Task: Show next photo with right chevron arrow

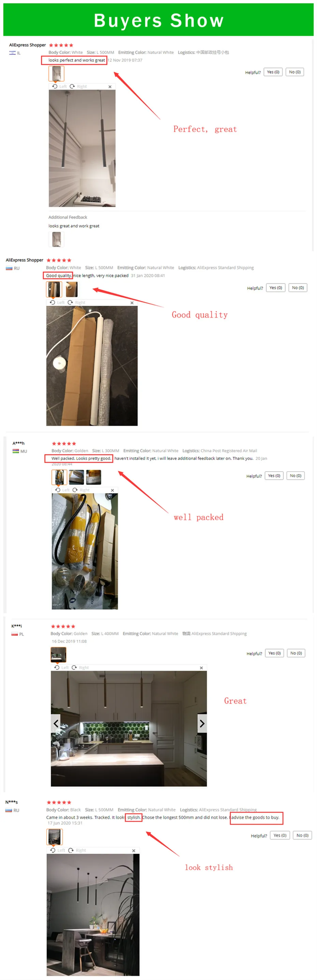Action: 202,723
